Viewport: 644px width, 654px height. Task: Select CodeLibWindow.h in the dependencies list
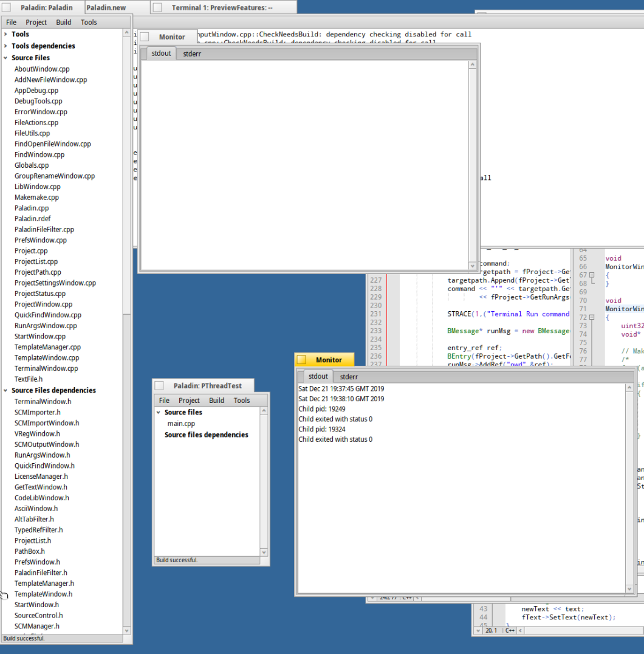tap(42, 498)
